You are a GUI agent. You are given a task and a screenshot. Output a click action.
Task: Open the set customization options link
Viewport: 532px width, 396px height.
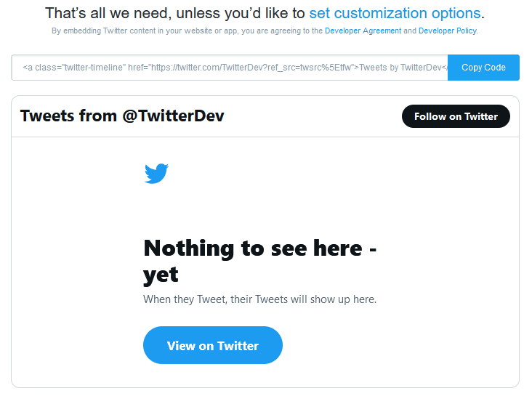pyautogui.click(x=395, y=13)
